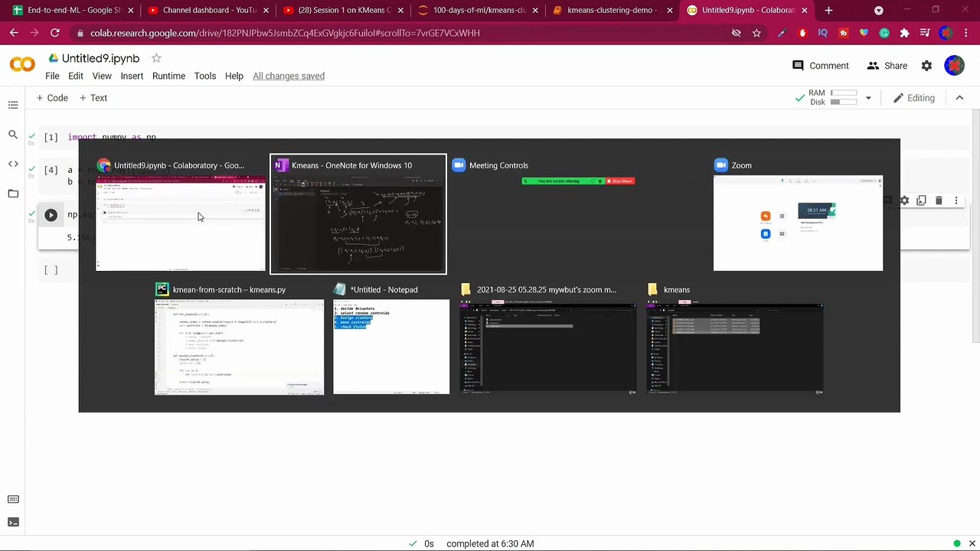The image size is (980, 551).
Task: Open the Colab account avatar
Action: click(x=954, y=66)
